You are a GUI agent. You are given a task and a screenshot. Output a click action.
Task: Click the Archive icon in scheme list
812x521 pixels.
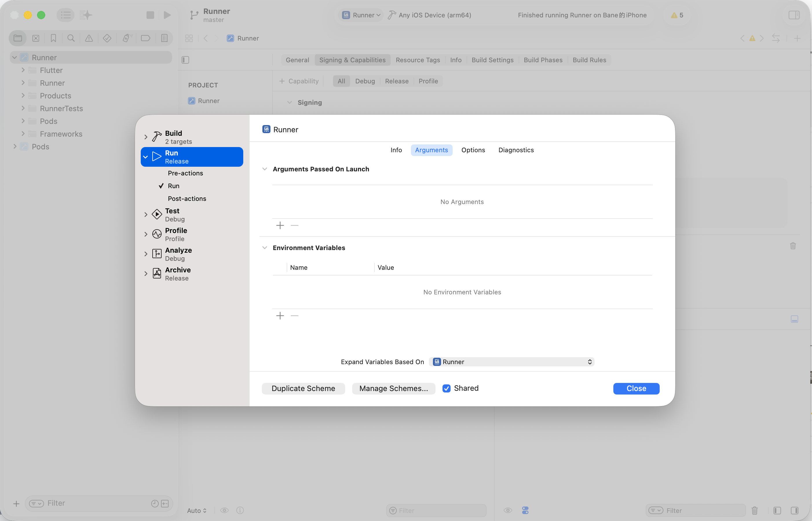pyautogui.click(x=157, y=273)
